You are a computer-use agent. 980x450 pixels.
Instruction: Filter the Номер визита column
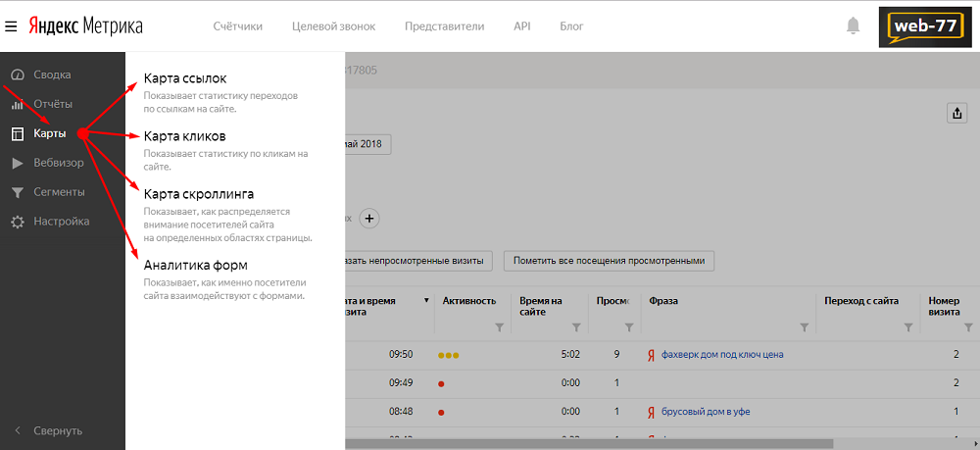point(968,326)
